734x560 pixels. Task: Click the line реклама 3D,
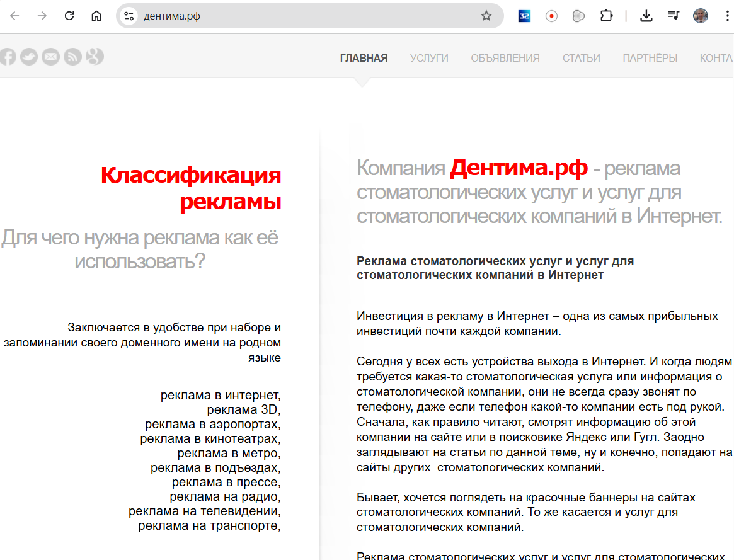(244, 410)
